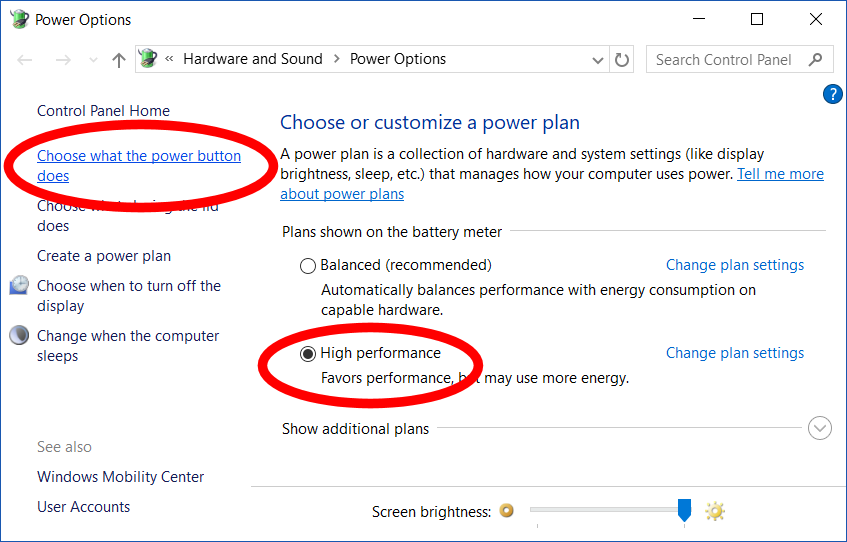
Task: Go to Hardware and Sound breadcrumb
Action: [x=252, y=60]
